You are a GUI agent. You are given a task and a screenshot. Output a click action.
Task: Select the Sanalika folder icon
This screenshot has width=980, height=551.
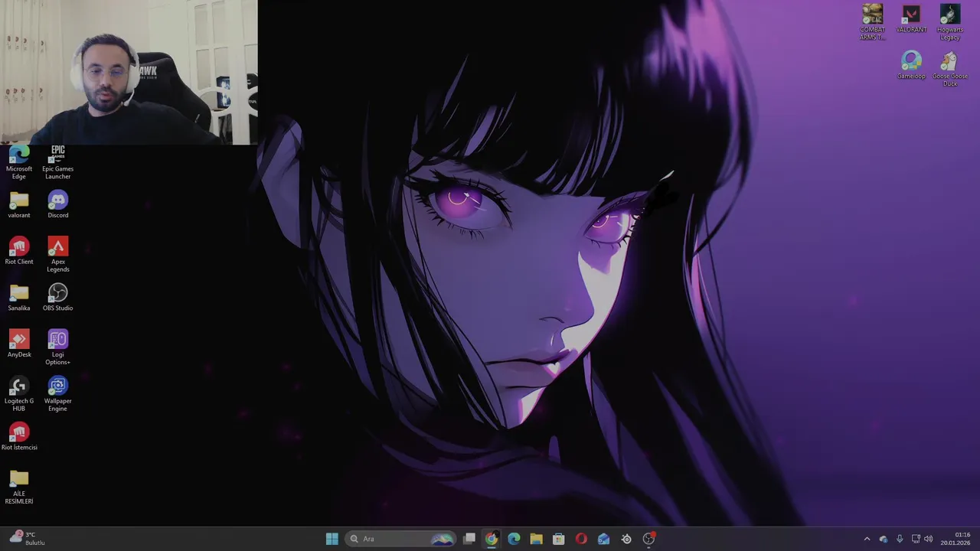point(19,298)
